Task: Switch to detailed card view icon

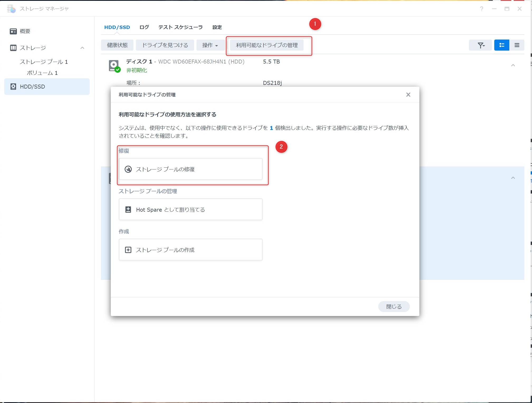Action: 502,45
